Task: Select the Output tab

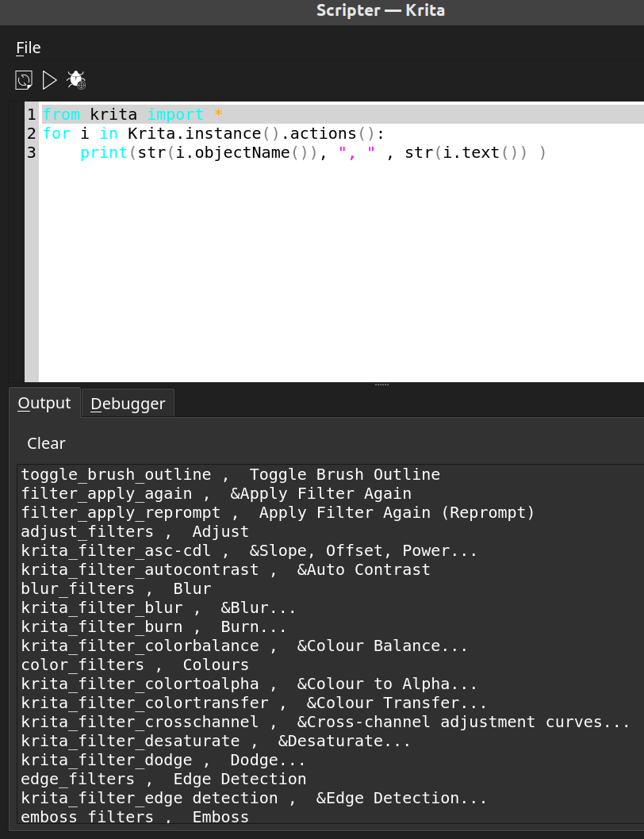Action: click(x=44, y=403)
